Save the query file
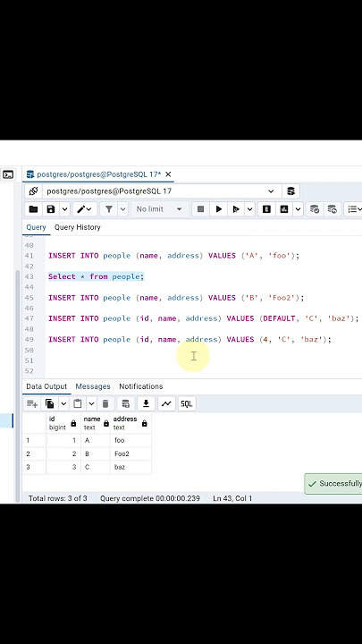362x644 pixels. [x=51, y=209]
